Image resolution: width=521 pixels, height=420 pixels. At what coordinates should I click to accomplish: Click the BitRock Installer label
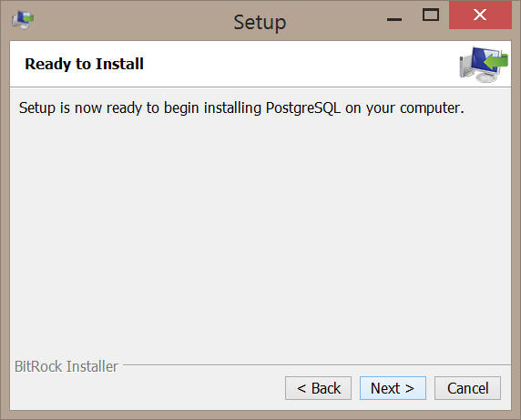(x=66, y=366)
